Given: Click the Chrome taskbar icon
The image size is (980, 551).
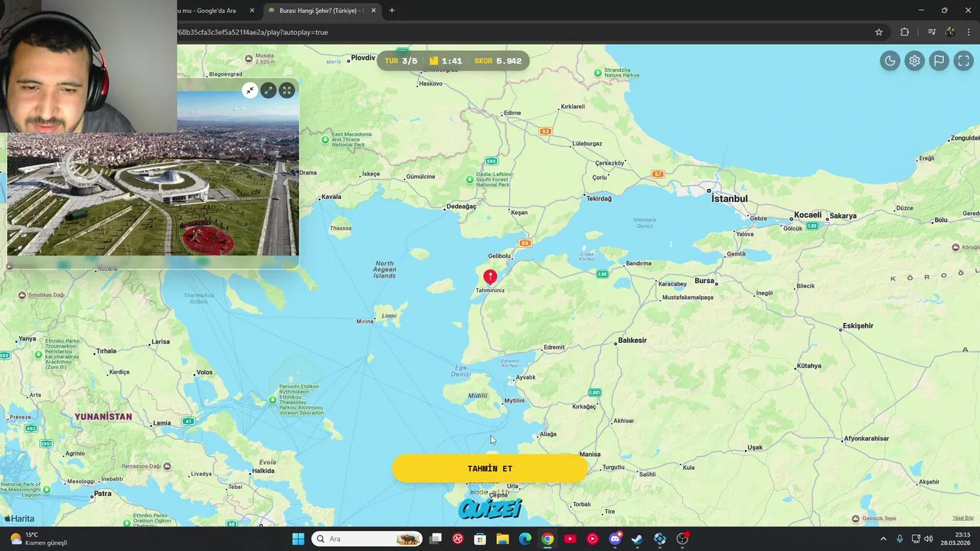Looking at the screenshot, I should pyautogui.click(x=547, y=539).
